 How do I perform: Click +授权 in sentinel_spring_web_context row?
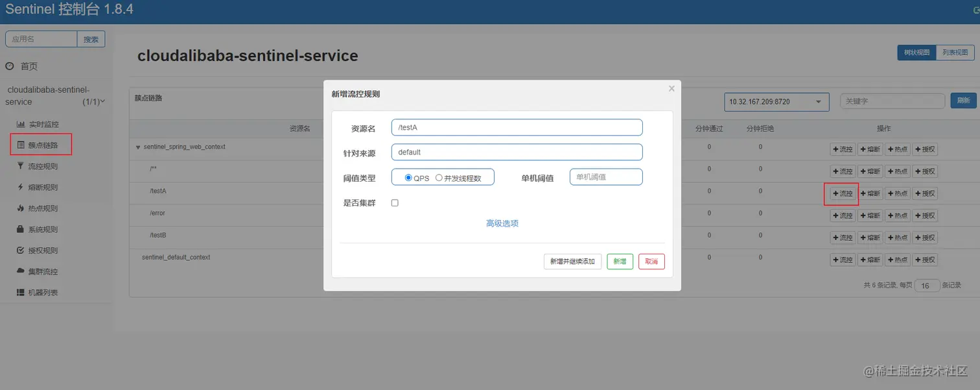pyautogui.click(x=925, y=150)
